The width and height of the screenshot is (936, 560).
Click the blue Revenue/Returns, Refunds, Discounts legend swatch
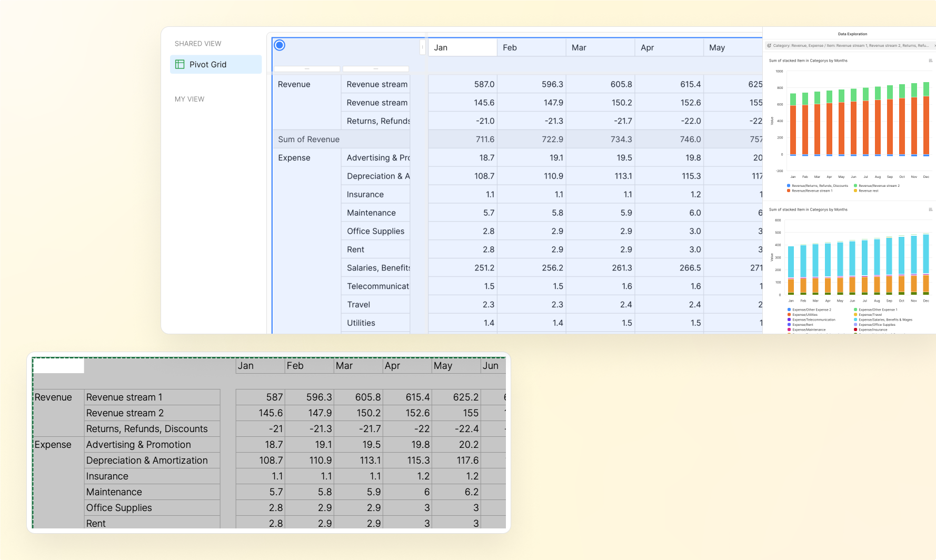789,186
